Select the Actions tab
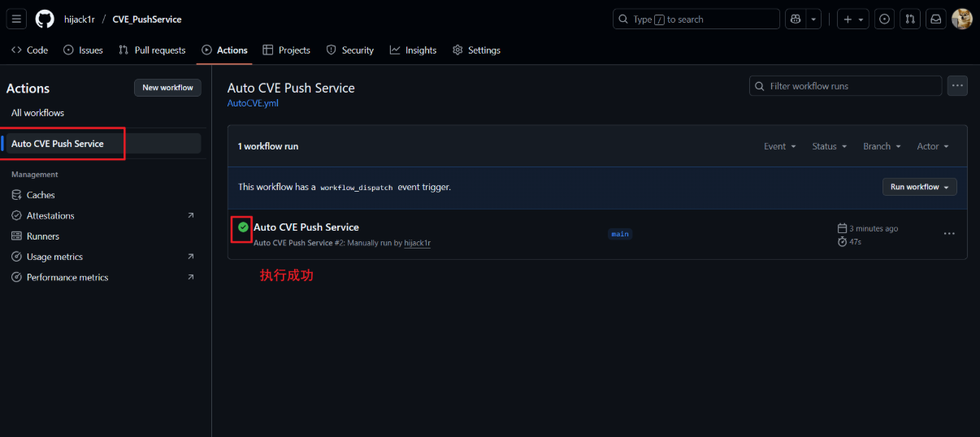Image resolution: width=980 pixels, height=437 pixels. pos(224,50)
